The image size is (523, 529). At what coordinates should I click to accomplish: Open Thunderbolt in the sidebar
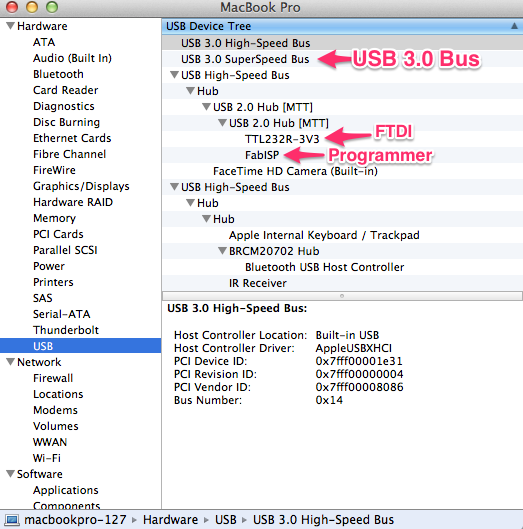coord(66,330)
